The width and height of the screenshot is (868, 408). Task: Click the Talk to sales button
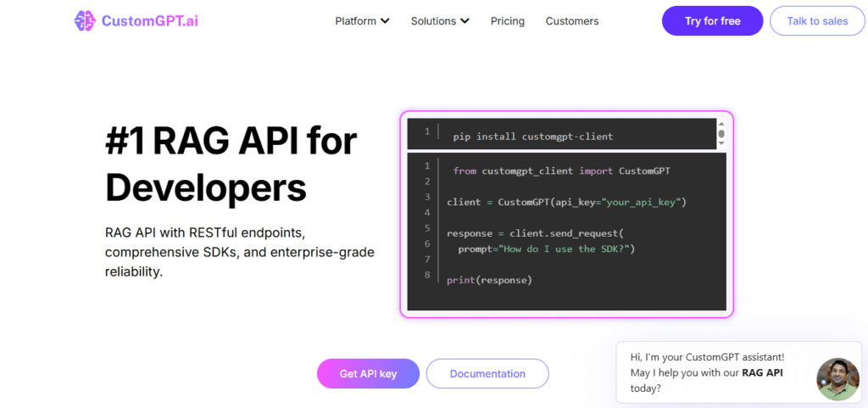pos(817,21)
